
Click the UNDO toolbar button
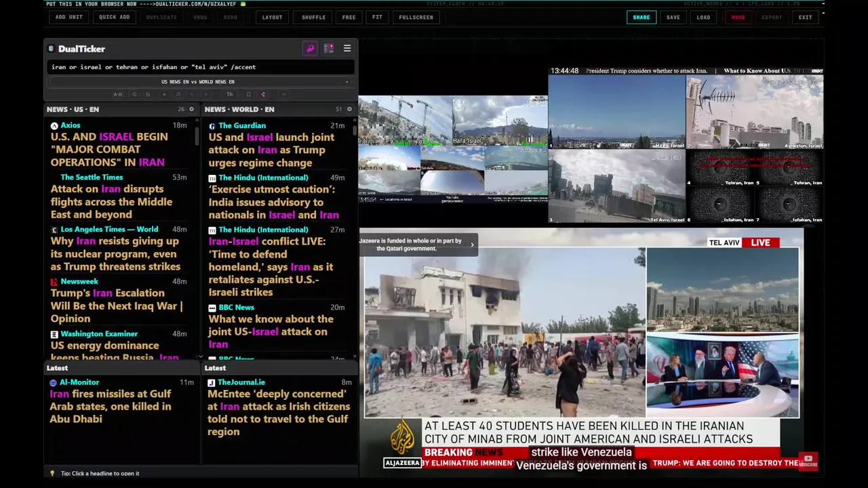pyautogui.click(x=200, y=17)
